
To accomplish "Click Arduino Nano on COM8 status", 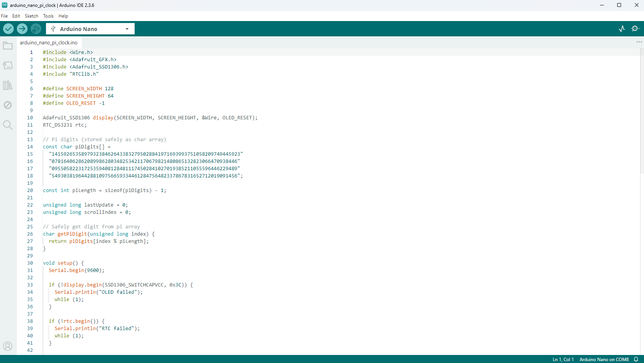I will pyautogui.click(x=604, y=359).
